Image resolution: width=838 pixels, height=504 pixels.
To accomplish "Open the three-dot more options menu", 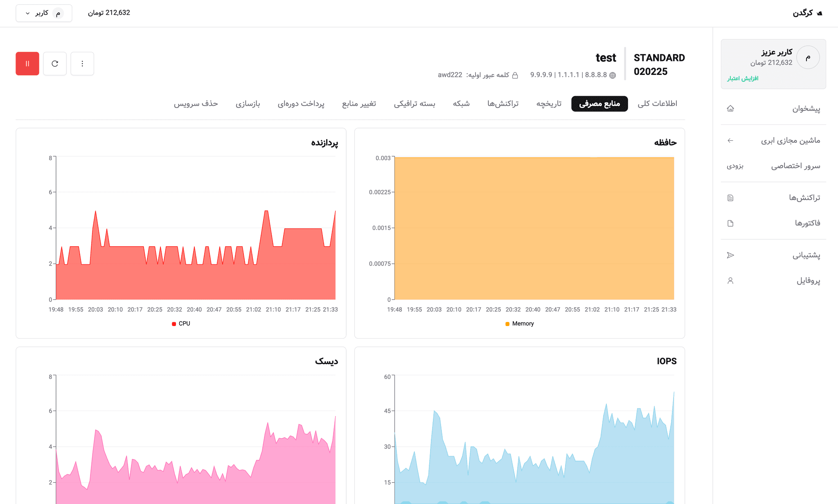I will pyautogui.click(x=82, y=63).
